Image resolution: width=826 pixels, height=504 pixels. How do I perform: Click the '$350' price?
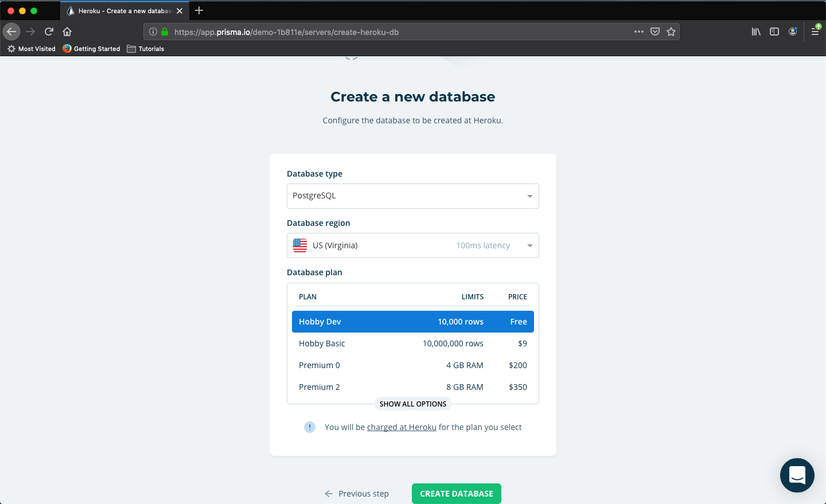pyautogui.click(x=518, y=387)
